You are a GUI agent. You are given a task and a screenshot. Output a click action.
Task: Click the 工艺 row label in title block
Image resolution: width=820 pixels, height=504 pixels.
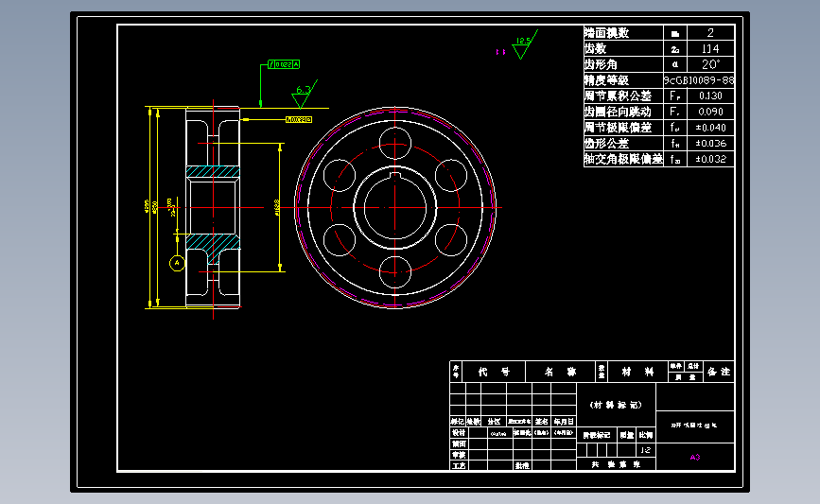(459, 465)
